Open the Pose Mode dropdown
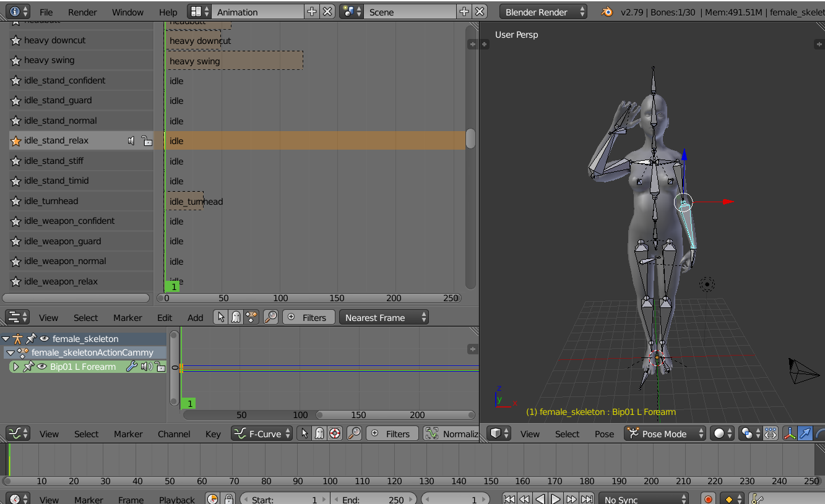The width and height of the screenshot is (825, 504). click(x=665, y=434)
